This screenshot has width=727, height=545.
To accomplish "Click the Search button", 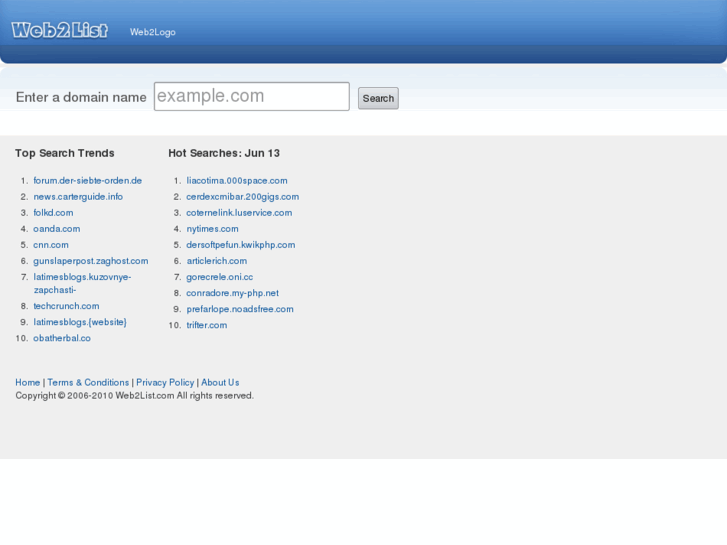I will click(x=378, y=98).
